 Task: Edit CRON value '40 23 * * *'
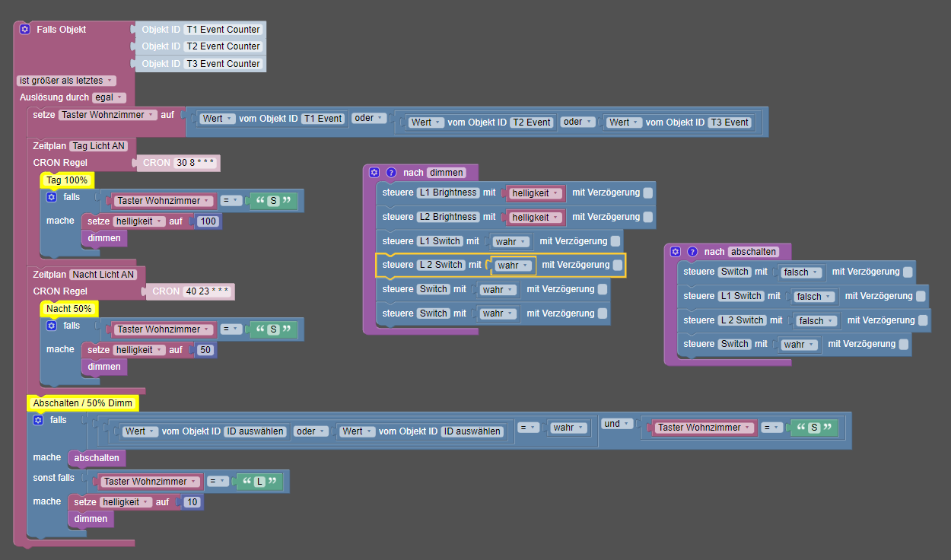(x=208, y=291)
